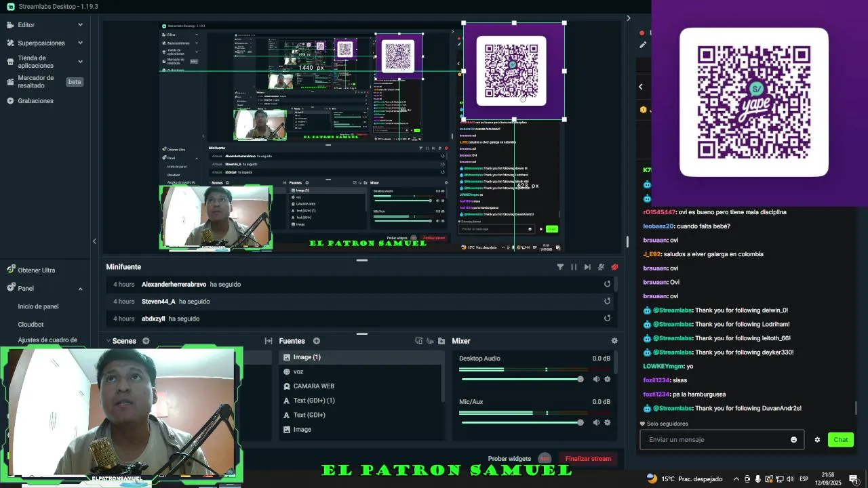This screenshot has width=868, height=488.
Task: Click username leobaez20 in chat
Action: [658, 226]
